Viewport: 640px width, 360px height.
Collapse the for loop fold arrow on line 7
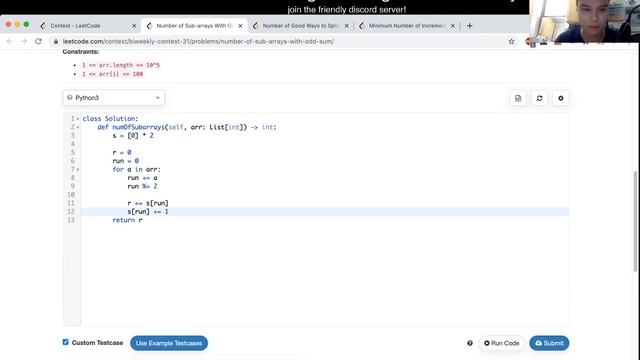pos(78,169)
